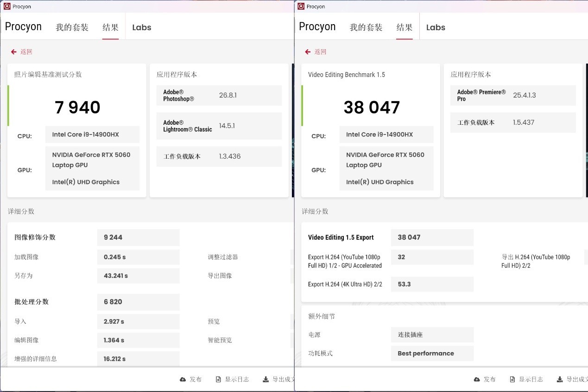Click 功耗模式 value Best performance
588x392 pixels.
point(432,353)
